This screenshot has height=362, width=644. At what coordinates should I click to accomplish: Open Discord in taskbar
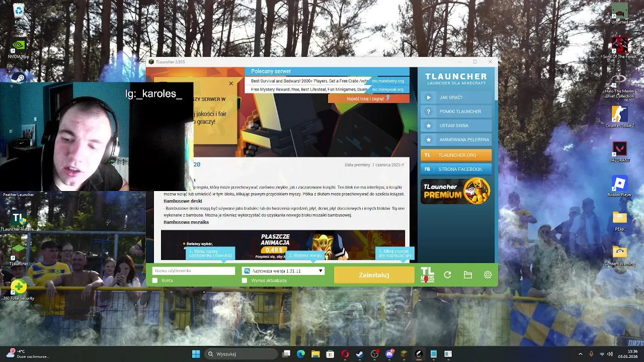(x=389, y=354)
